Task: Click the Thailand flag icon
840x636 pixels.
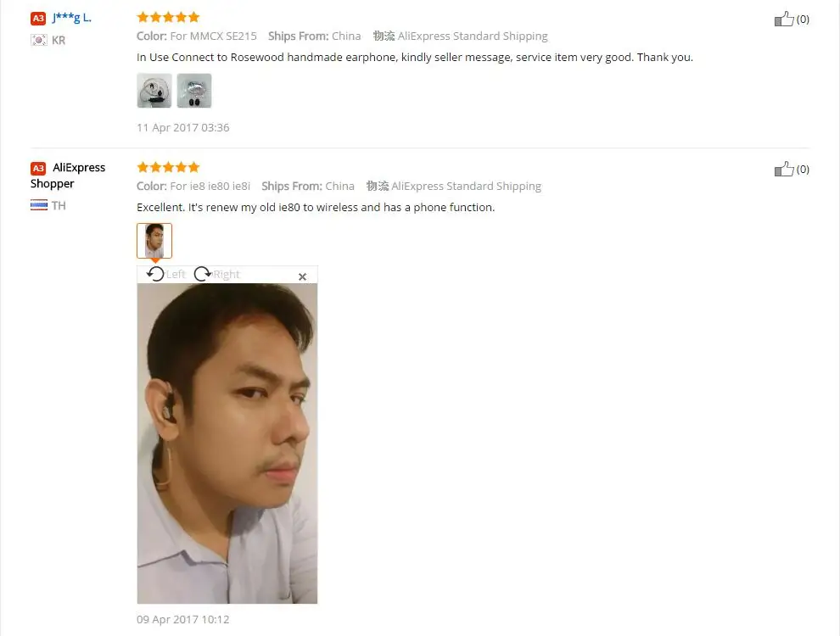Action: pyautogui.click(x=38, y=205)
